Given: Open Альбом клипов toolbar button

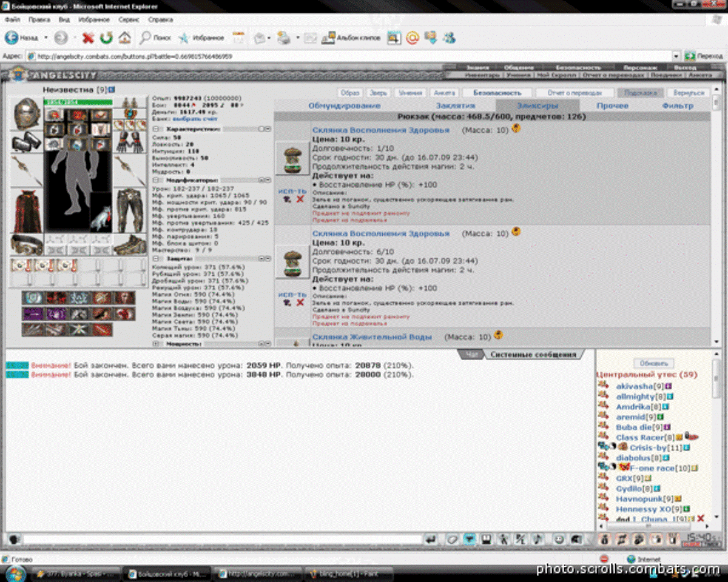Looking at the screenshot, I should [x=351, y=38].
